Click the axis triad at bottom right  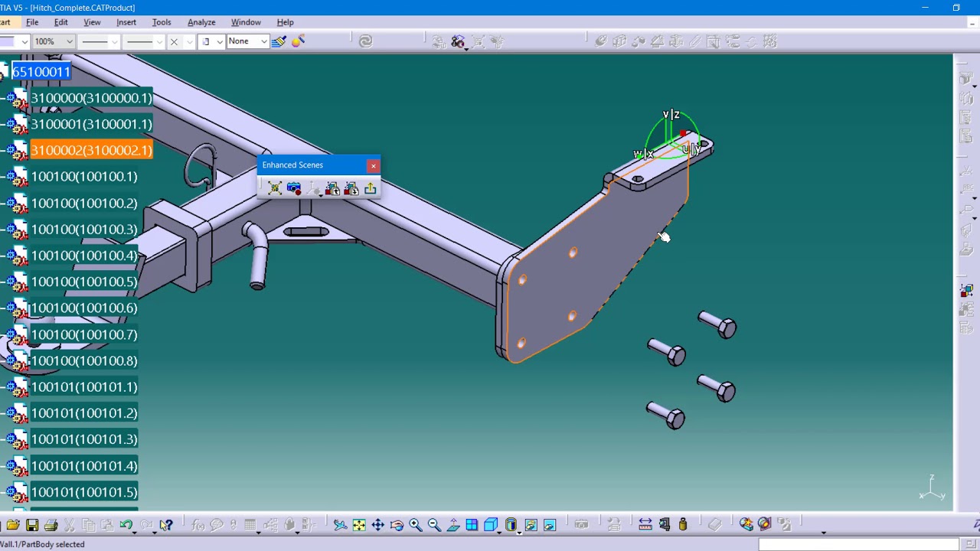(x=933, y=488)
